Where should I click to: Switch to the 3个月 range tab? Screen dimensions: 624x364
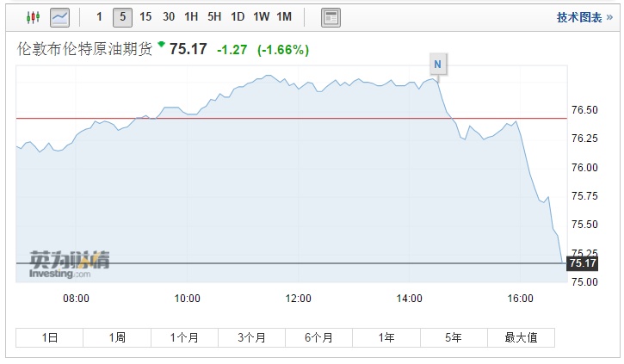tap(251, 337)
